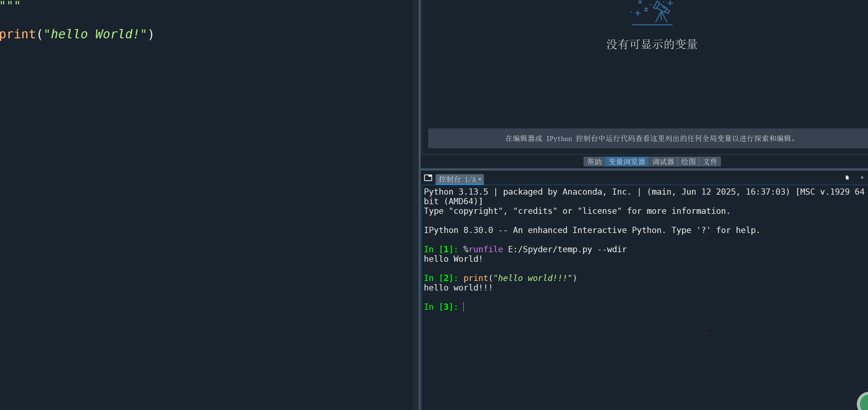Open the 调试器 pane tab
This screenshot has height=410, width=868.
[663, 162]
